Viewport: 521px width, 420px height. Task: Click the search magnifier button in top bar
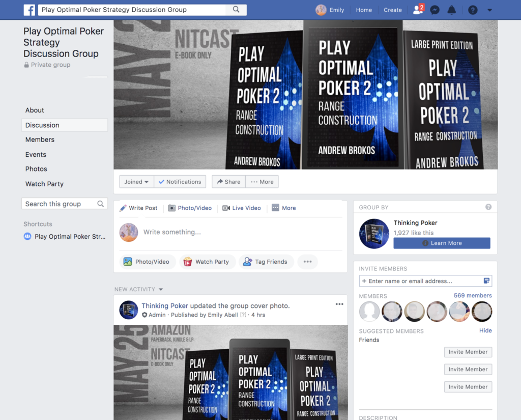[x=236, y=10]
